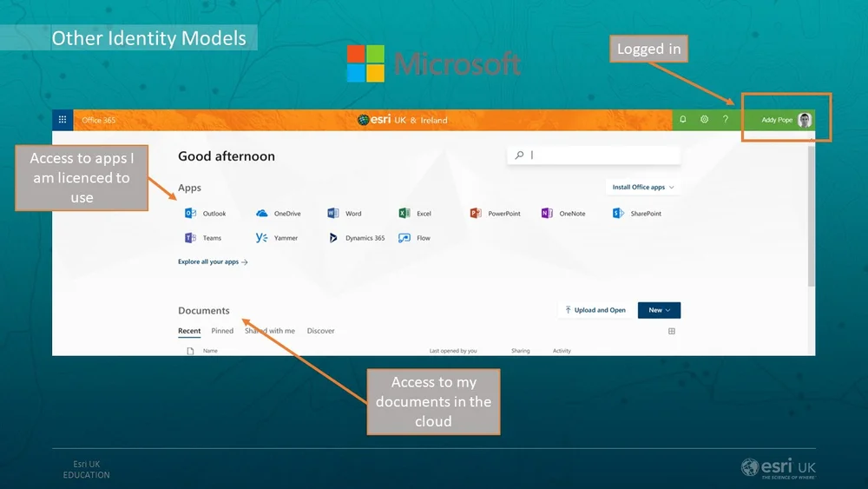Screen dimensions: 868x489
Task: Click the Office 365 header label
Action: (99, 120)
